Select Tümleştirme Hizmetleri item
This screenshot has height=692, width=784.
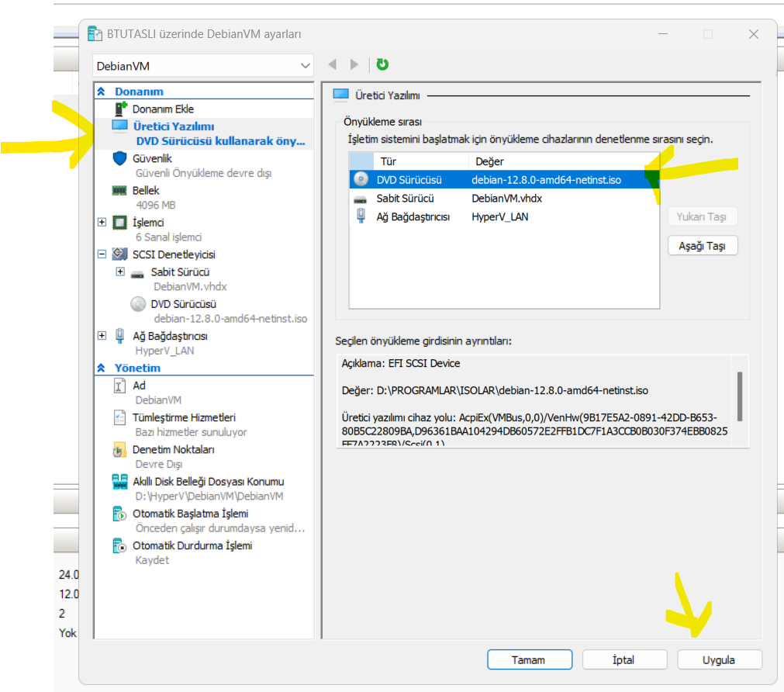pos(184,417)
